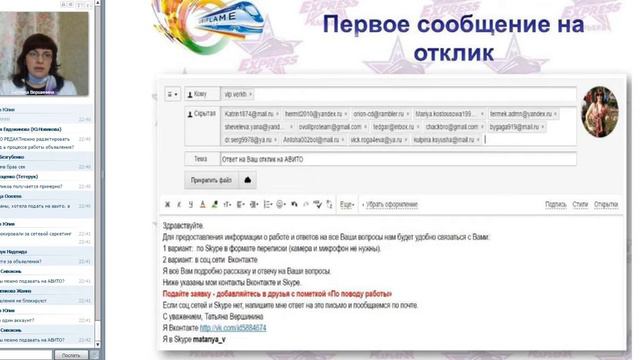
Task: Remove kulpina.ksyusha@mail.ru from hidden recipients
Action: pyautogui.click(x=478, y=140)
